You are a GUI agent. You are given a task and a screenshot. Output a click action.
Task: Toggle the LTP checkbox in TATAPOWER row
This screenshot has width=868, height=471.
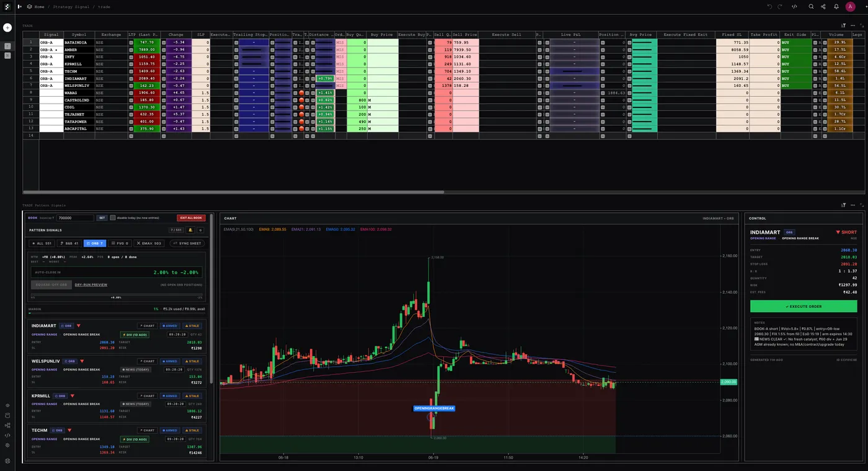click(x=131, y=122)
